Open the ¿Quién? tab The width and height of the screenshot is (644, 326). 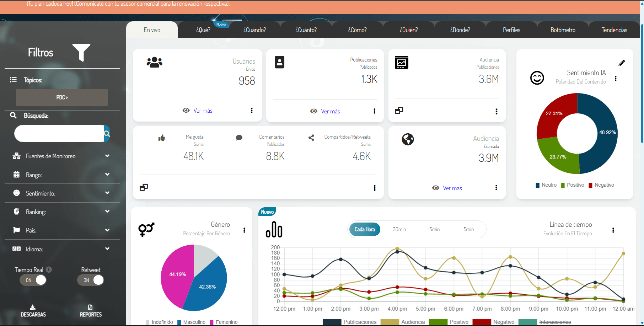coord(409,30)
